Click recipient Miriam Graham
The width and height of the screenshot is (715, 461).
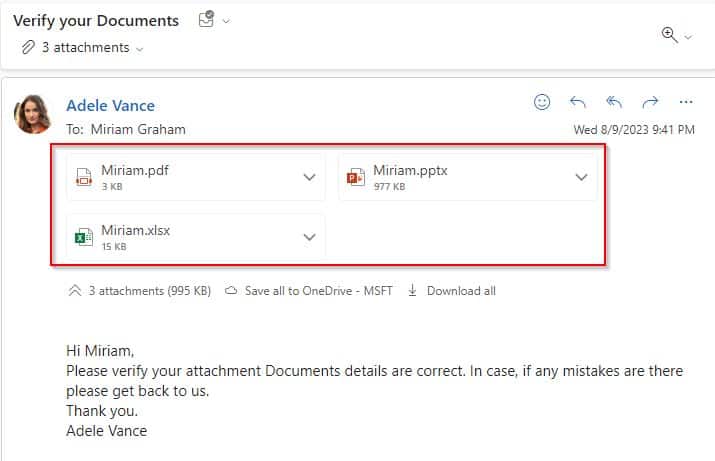click(x=138, y=129)
